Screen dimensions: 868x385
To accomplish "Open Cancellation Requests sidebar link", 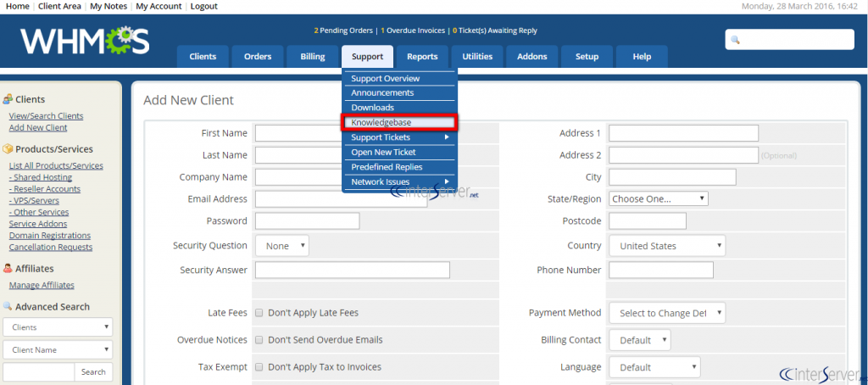I will pyautogui.click(x=51, y=247).
